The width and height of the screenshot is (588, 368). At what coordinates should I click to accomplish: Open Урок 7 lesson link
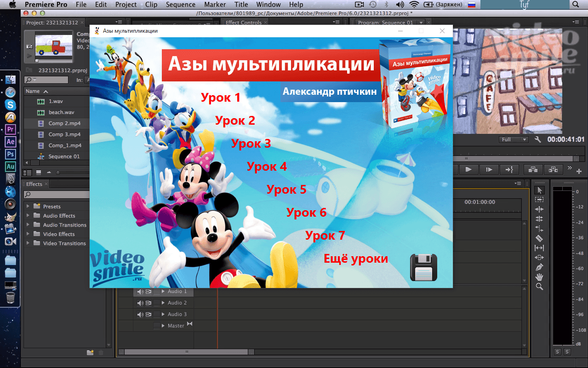click(x=325, y=236)
